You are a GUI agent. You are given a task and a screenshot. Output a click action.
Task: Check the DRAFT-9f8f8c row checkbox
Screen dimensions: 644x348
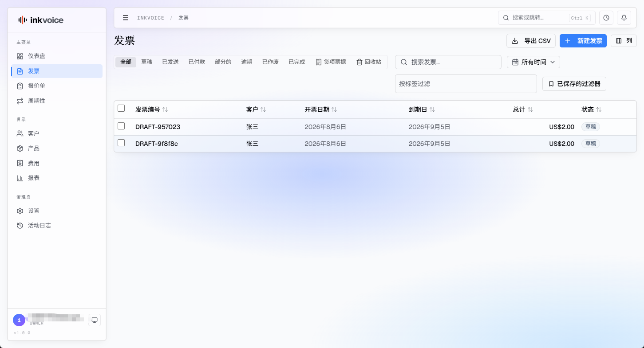121,143
